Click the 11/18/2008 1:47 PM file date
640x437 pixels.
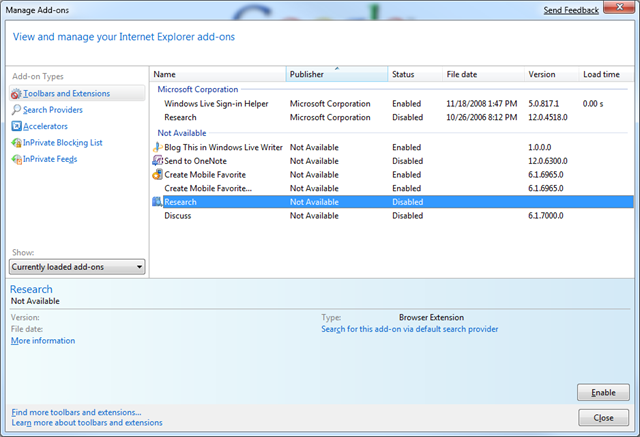482,104
